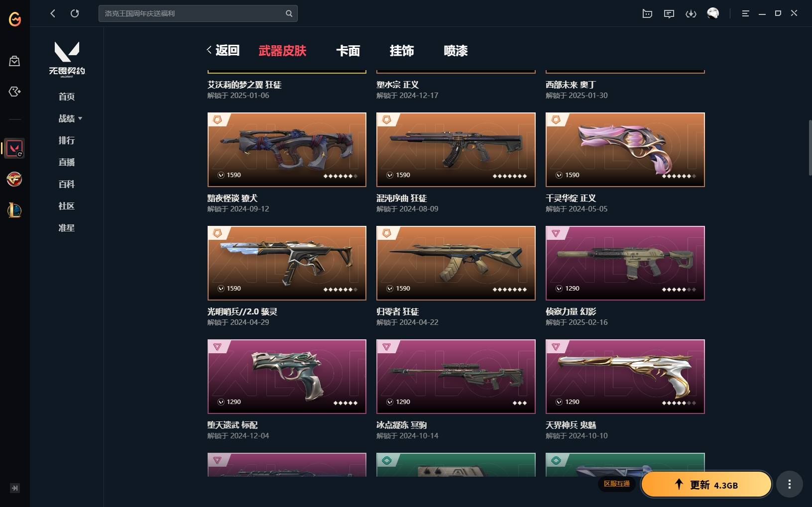Click the user avatar in top bar
The image size is (812, 507).
coord(713,13)
